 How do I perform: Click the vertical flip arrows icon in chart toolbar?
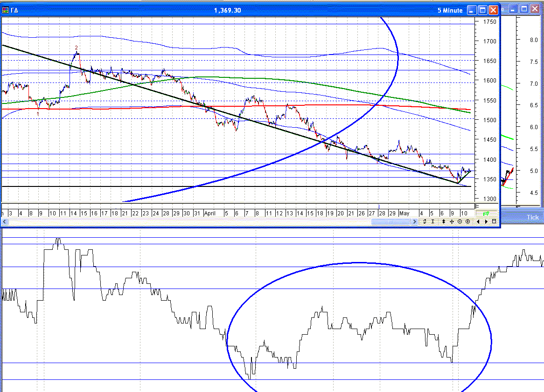(x=425, y=222)
